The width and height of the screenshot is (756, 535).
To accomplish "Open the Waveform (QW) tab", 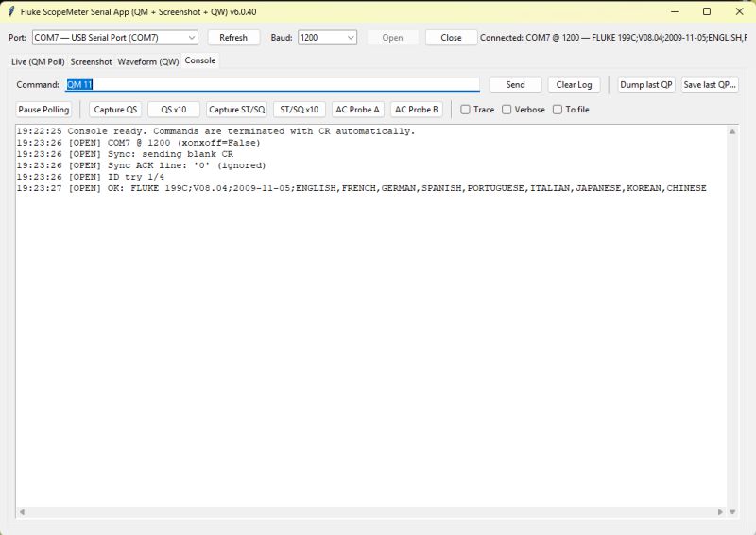I will tap(148, 61).
